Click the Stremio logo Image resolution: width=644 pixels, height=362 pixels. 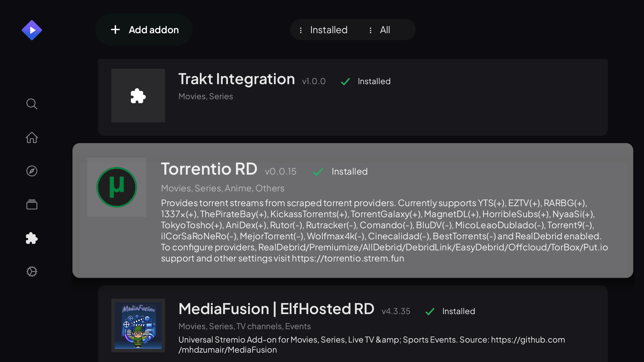click(x=32, y=30)
